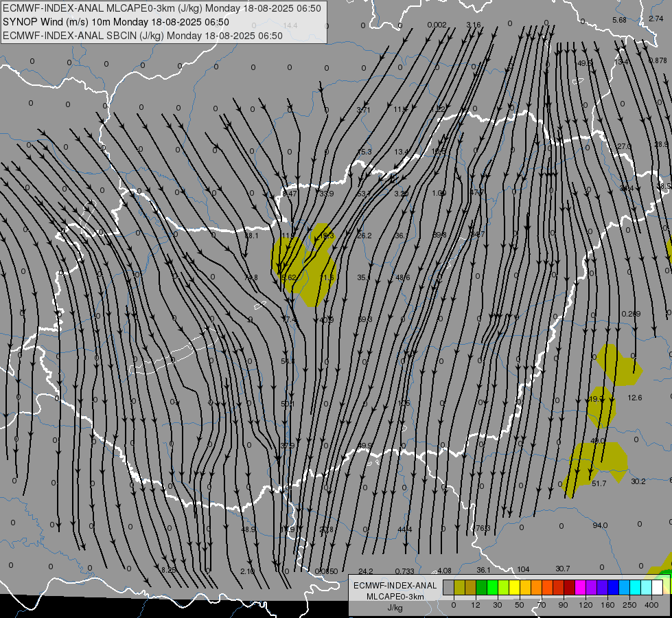672x618 pixels.
Task: Click the legend tick label 30
Action: 497,605
